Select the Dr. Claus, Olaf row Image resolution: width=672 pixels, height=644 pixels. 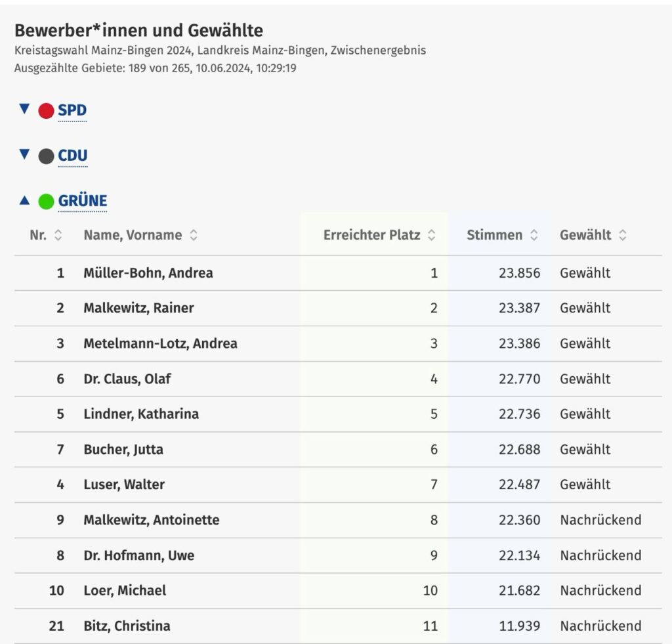coord(338,379)
